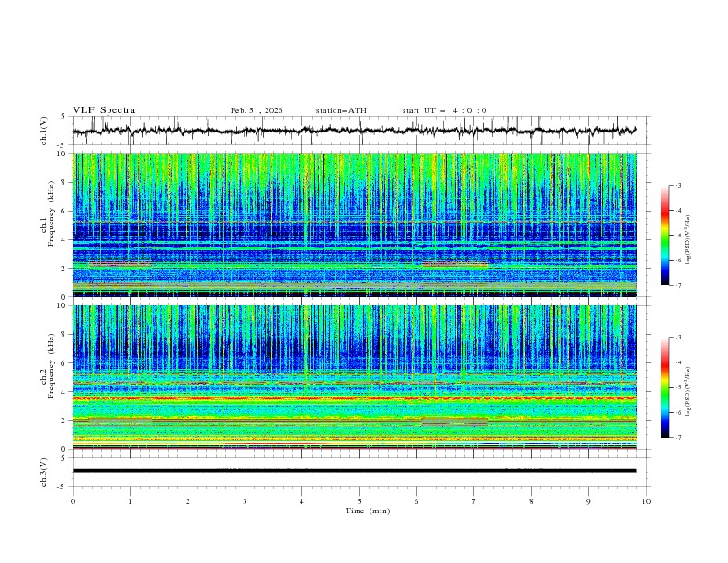Click the ch.3 voltage trace band
Screen dimensions: 728x563
click(354, 471)
